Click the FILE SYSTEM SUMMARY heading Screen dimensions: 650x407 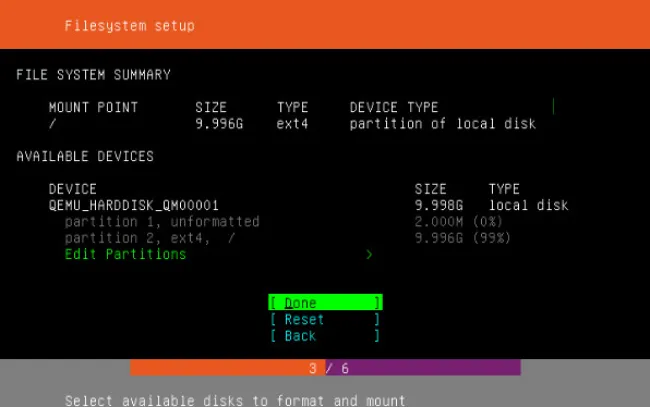pyautogui.click(x=93, y=75)
